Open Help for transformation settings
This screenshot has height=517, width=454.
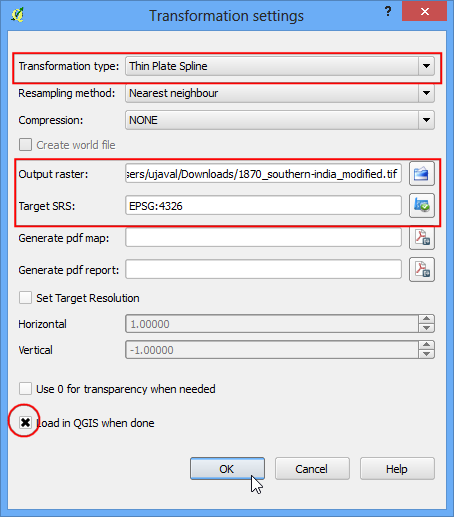point(397,469)
